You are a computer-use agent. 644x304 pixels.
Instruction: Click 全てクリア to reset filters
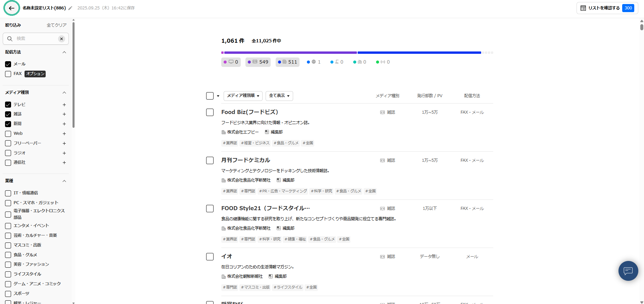click(x=56, y=25)
